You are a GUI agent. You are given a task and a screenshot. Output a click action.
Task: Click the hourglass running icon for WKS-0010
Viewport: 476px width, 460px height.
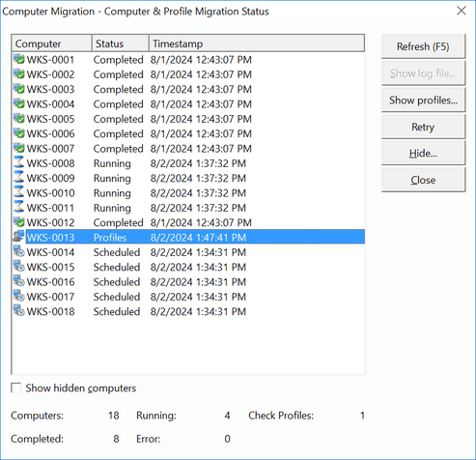[19, 192]
